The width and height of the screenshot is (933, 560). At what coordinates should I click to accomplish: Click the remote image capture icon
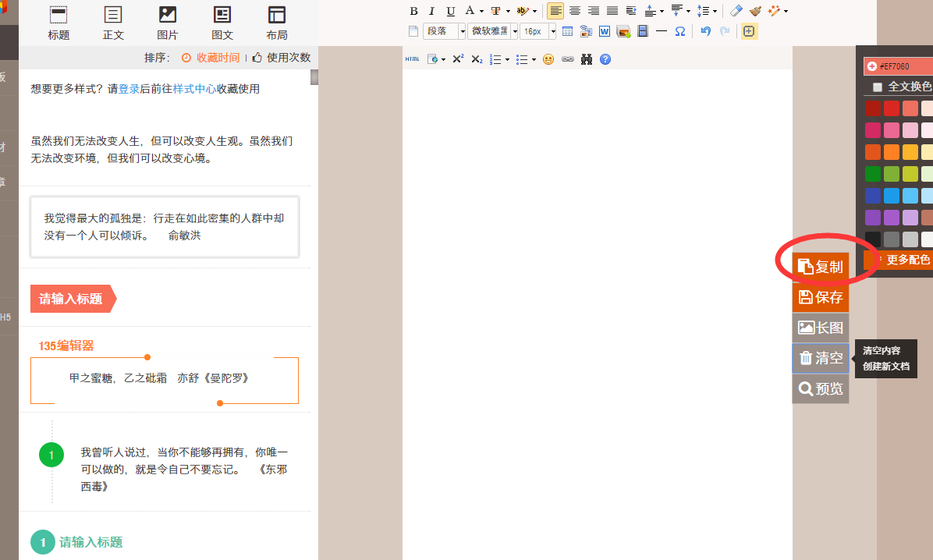click(586, 31)
